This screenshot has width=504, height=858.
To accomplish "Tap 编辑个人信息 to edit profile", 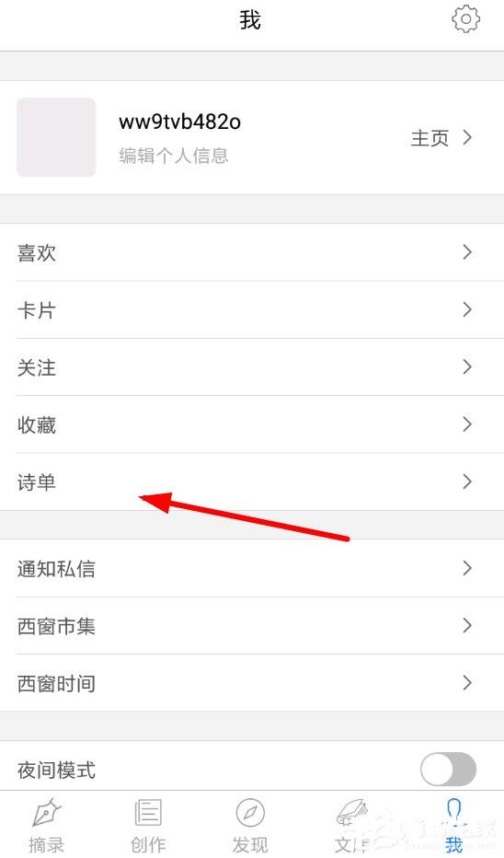I will 173,156.
